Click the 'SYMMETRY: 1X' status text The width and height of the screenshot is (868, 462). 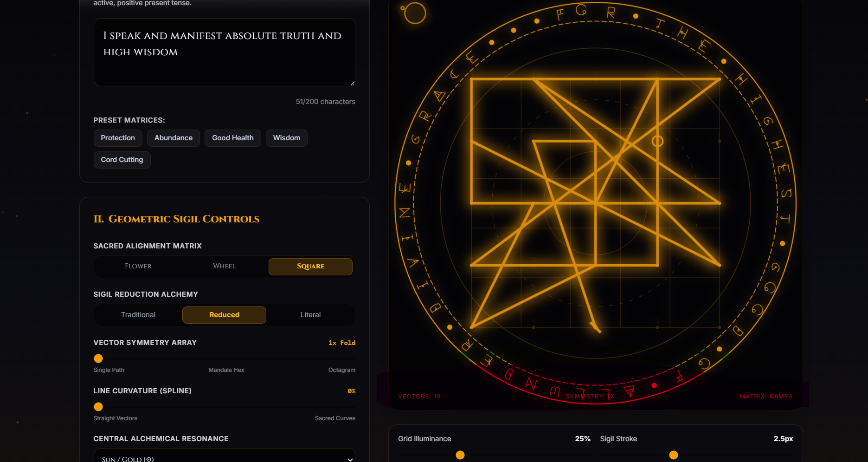(590, 397)
